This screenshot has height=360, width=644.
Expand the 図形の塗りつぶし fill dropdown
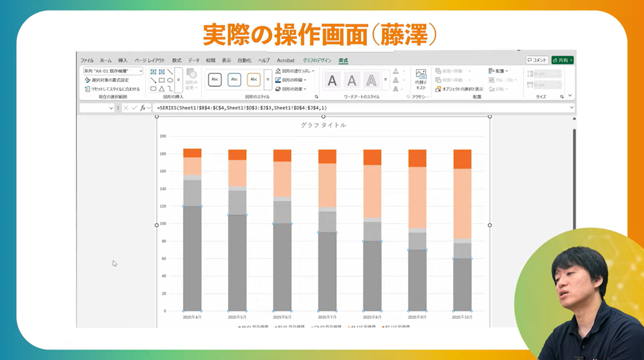pyautogui.click(x=295, y=71)
